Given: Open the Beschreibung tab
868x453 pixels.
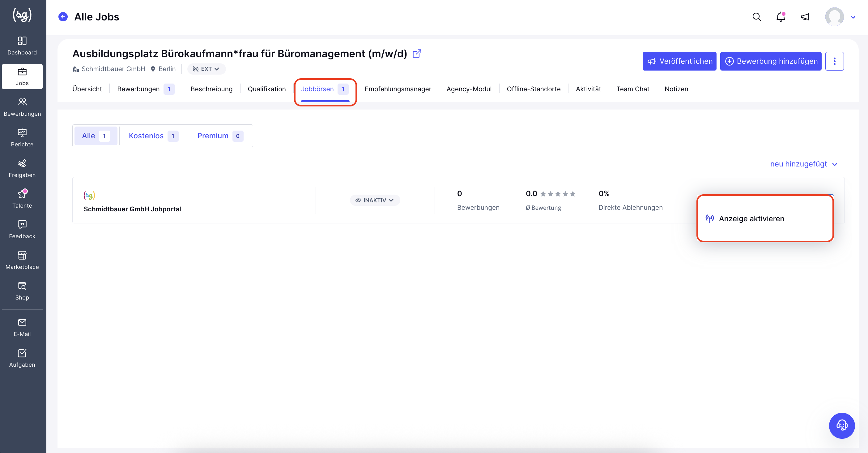Looking at the screenshot, I should click(211, 89).
